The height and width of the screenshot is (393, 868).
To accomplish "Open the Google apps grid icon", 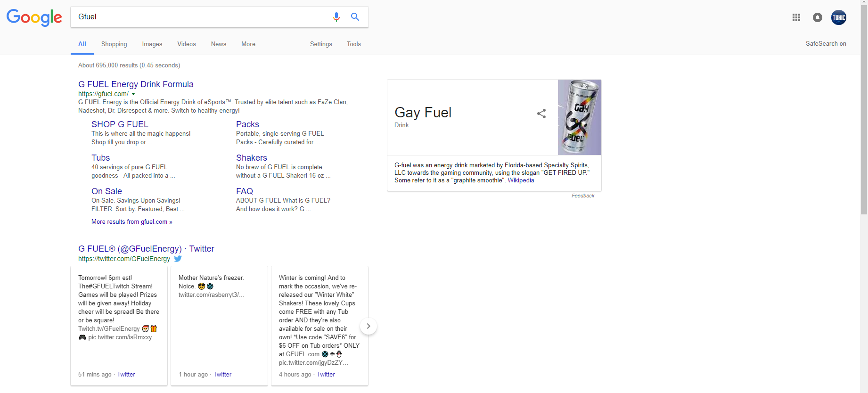I will (796, 17).
